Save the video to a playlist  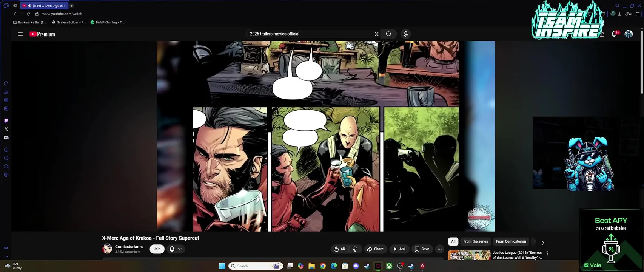[422, 249]
